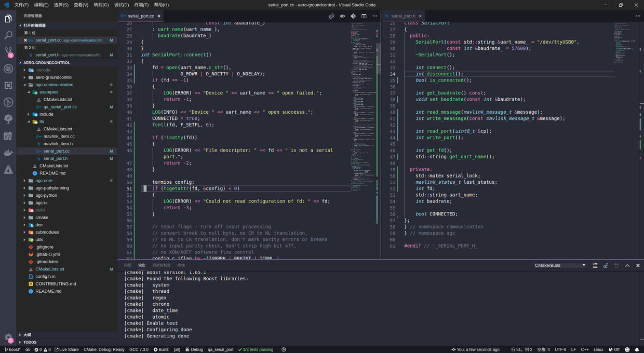Switch to the 问题 panel tab
The image size is (644, 353).
coord(128,265)
